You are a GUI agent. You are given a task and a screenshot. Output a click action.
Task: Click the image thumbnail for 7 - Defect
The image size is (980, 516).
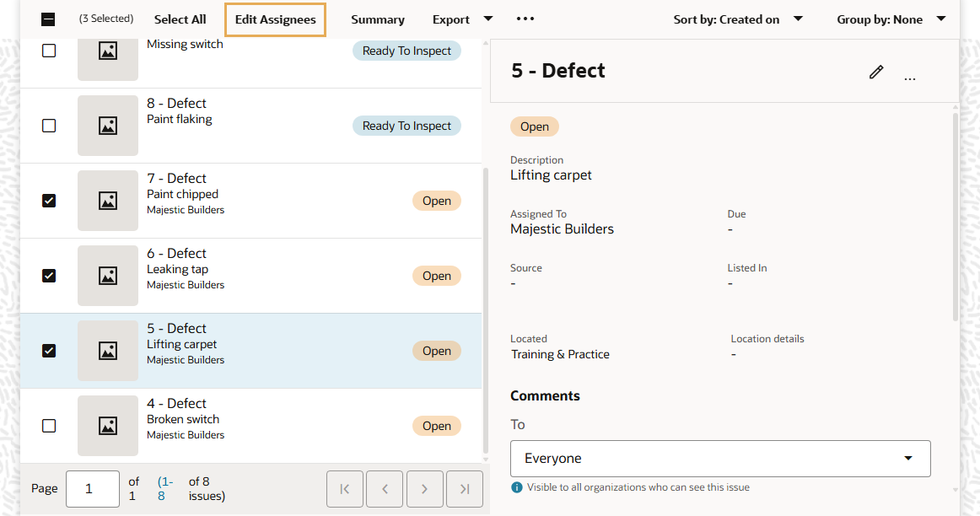click(108, 201)
